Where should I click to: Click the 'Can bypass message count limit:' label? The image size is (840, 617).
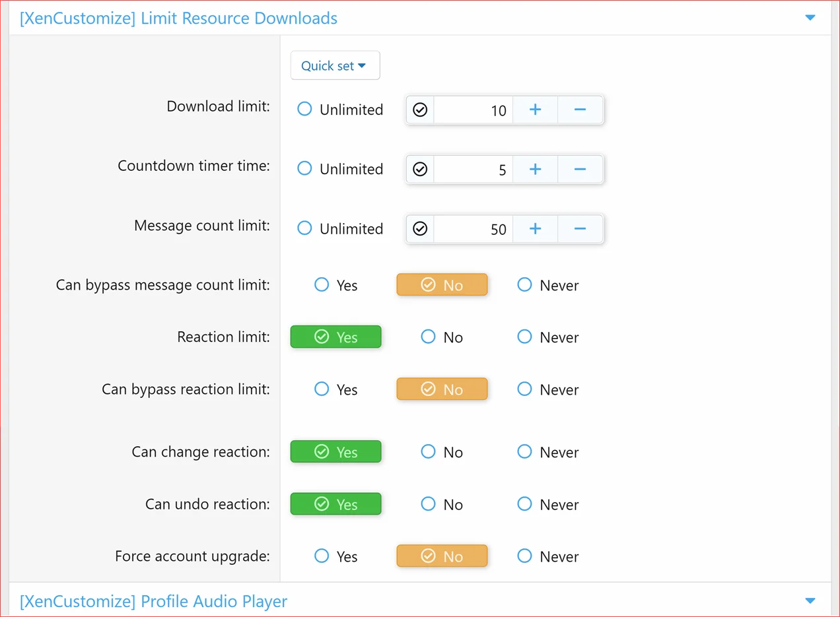click(163, 285)
